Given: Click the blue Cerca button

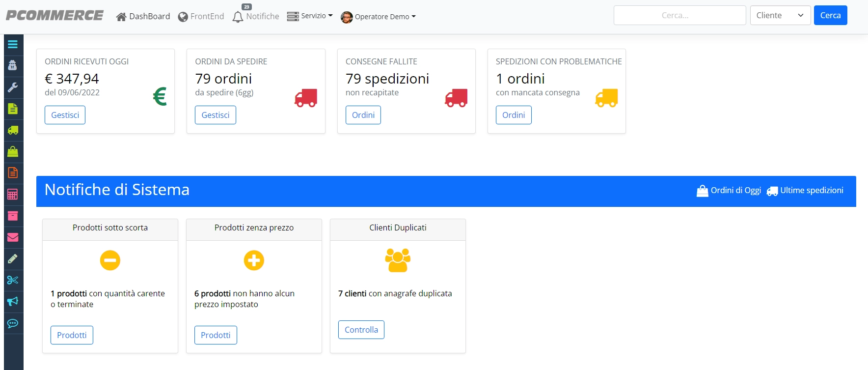Looking at the screenshot, I should pyautogui.click(x=830, y=15).
